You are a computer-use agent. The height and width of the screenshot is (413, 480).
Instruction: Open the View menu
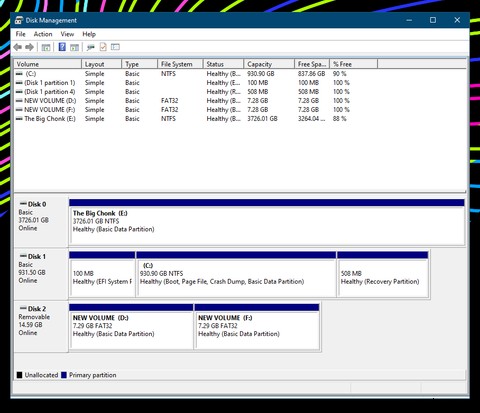pyautogui.click(x=67, y=34)
